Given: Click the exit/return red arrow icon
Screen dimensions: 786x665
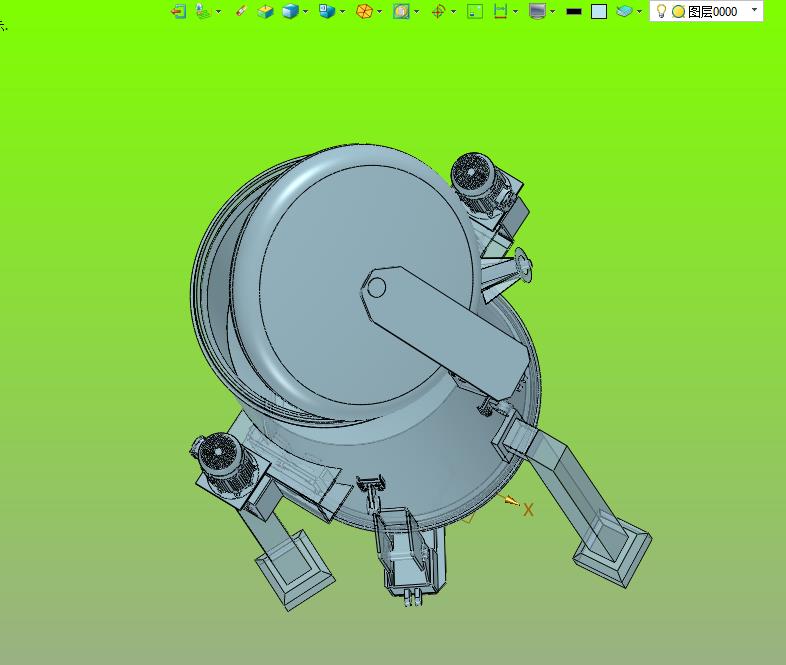Looking at the screenshot, I should pyautogui.click(x=178, y=11).
